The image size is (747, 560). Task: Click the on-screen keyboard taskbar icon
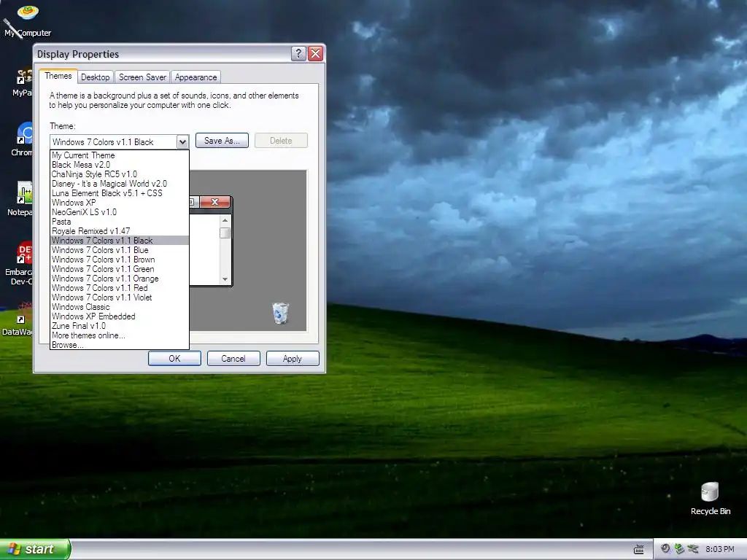(639, 550)
